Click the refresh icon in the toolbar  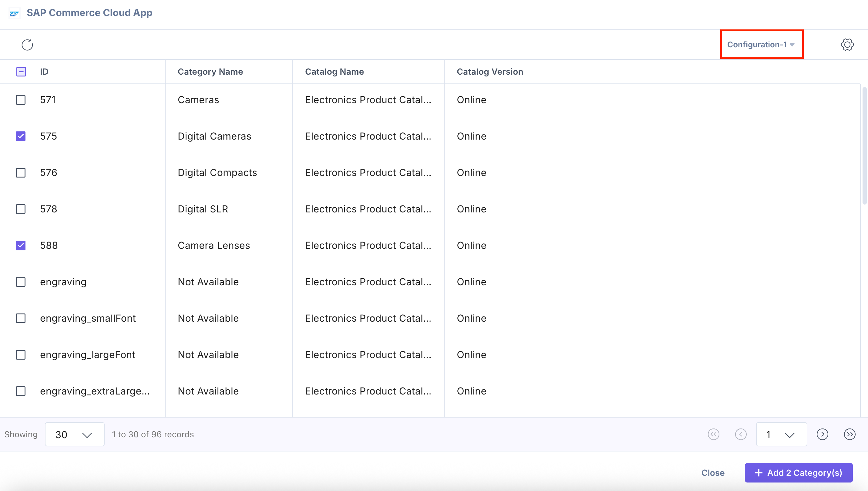pyautogui.click(x=27, y=45)
